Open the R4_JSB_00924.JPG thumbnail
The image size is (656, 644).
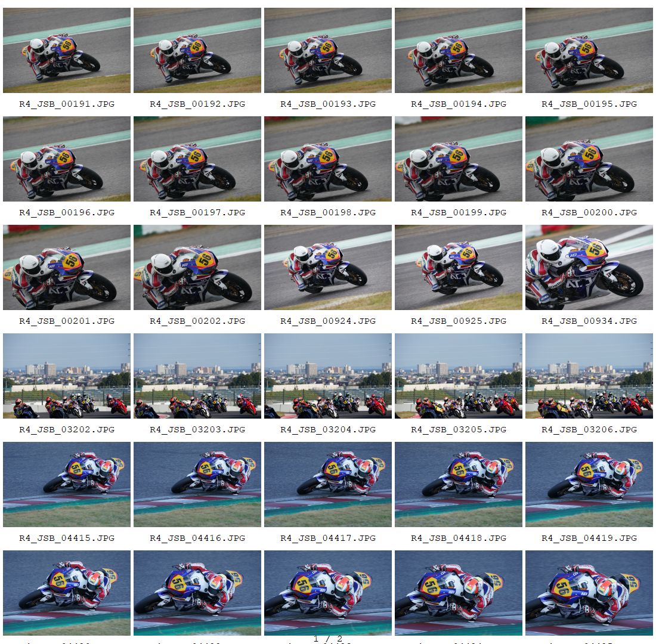point(328,267)
